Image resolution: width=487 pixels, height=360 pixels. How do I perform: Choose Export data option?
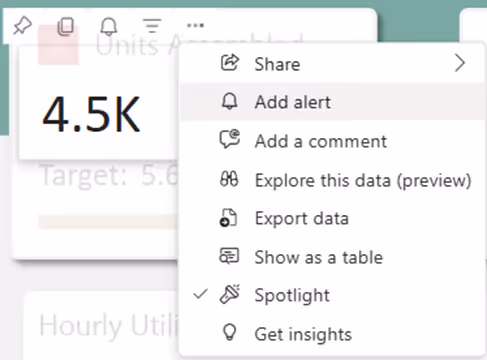(x=332, y=218)
